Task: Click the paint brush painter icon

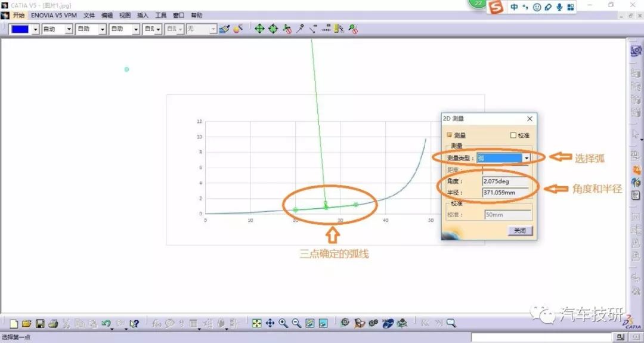Action: pos(224,29)
